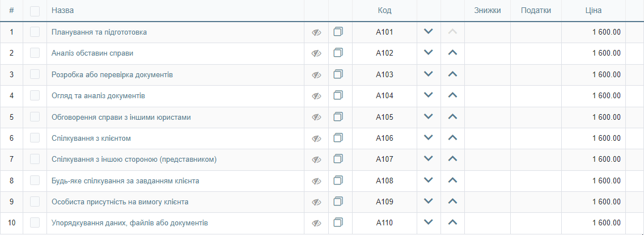This screenshot has height=235, width=644.
Task: Duplicate the Аналіз обставин справи entry
Action: tap(338, 53)
